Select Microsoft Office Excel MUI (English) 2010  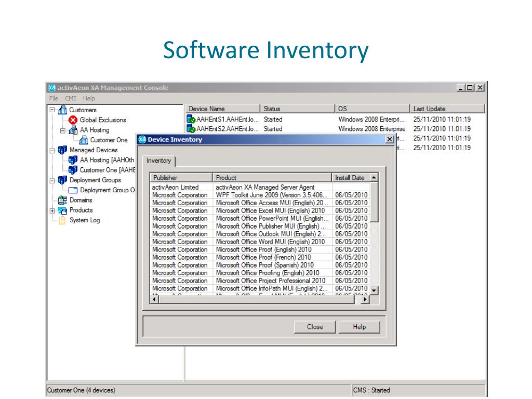click(260, 211)
